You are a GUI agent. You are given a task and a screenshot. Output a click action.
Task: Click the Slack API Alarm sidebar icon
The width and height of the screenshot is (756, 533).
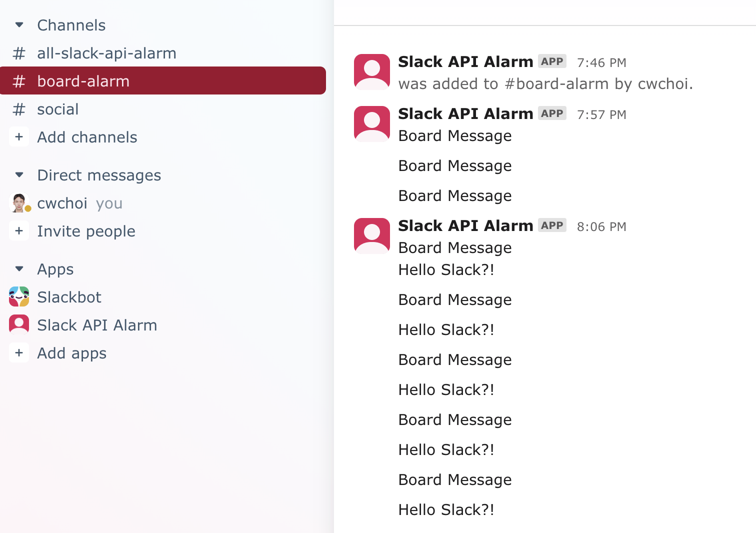pos(19,325)
